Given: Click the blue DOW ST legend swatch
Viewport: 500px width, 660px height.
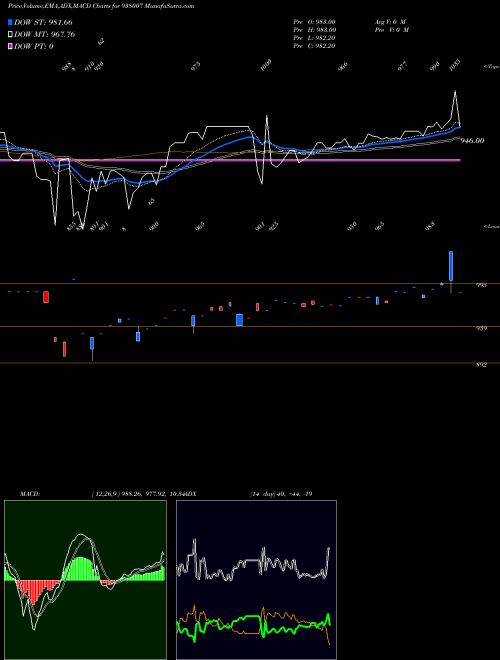Looking at the screenshot, I should click(11, 22).
